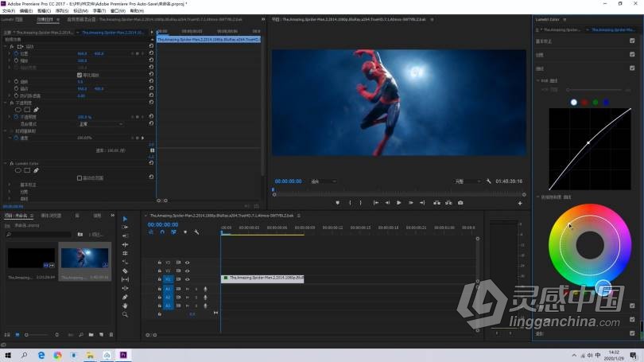Viewport: 644px width, 362px height.
Task: Switch to Lumetri Scopes tab
Action: 13,19
